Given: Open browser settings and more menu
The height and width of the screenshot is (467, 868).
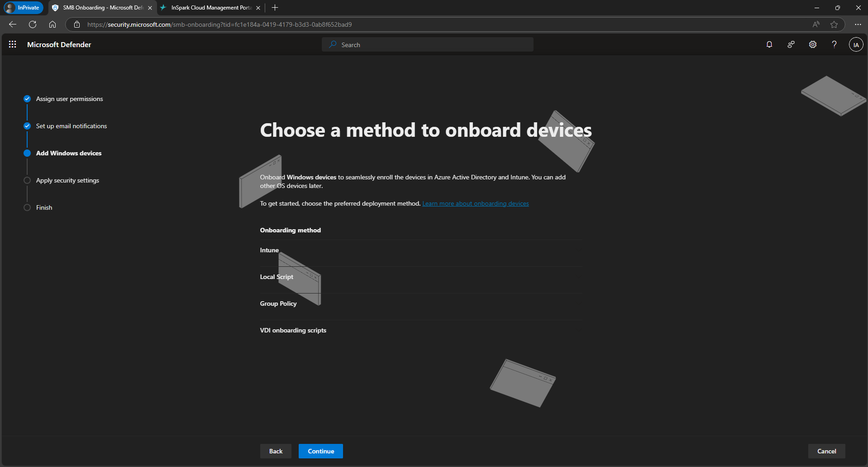Looking at the screenshot, I should [858, 24].
